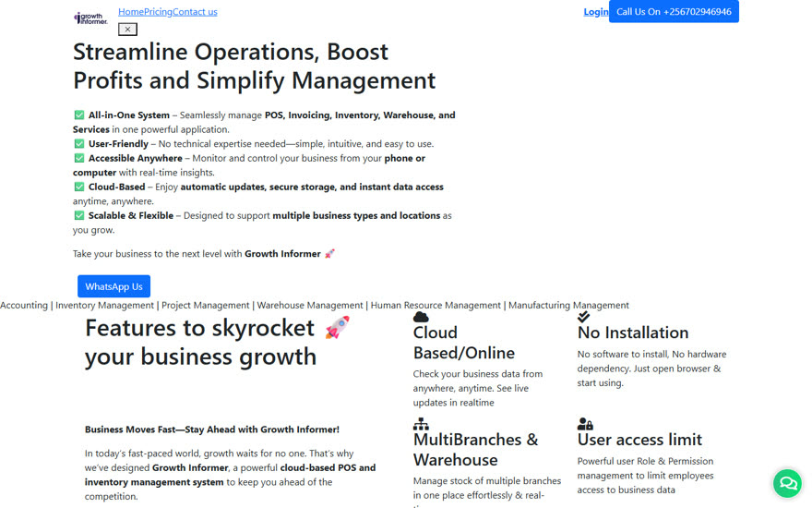Click Human Resource Management in the marquee line
812x508 pixels.
tap(436, 306)
